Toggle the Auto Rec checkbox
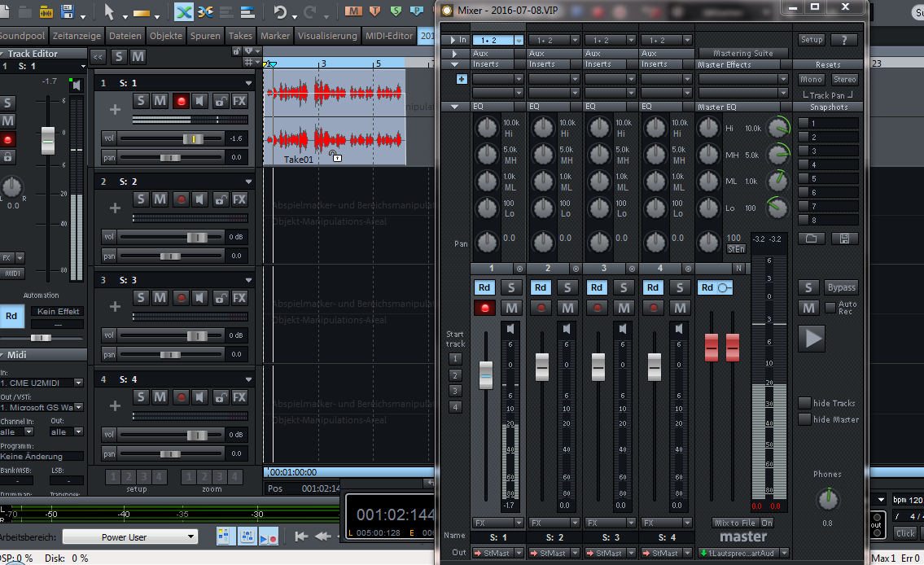 point(830,308)
